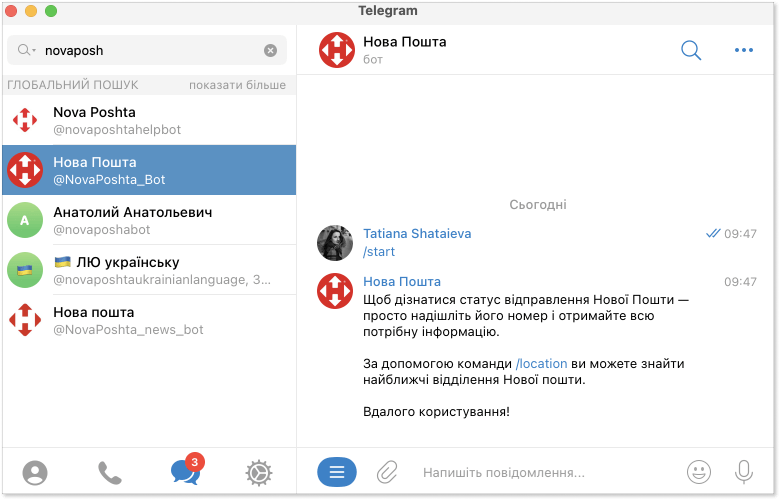
Task: Attach a file with the paperclip
Action: [x=387, y=472]
